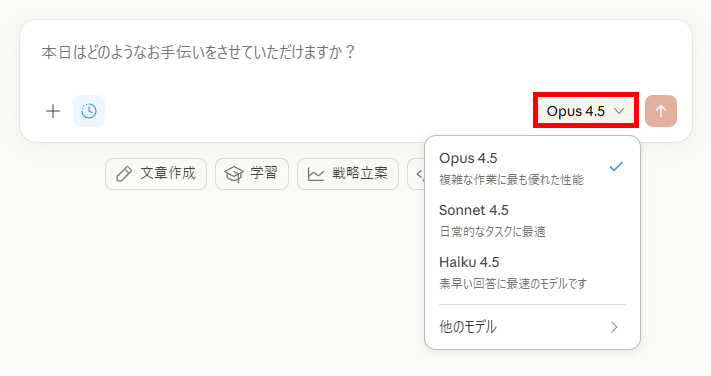Click the chevron beside Opus 4.5 label
This screenshot has height=376, width=711.
point(619,111)
